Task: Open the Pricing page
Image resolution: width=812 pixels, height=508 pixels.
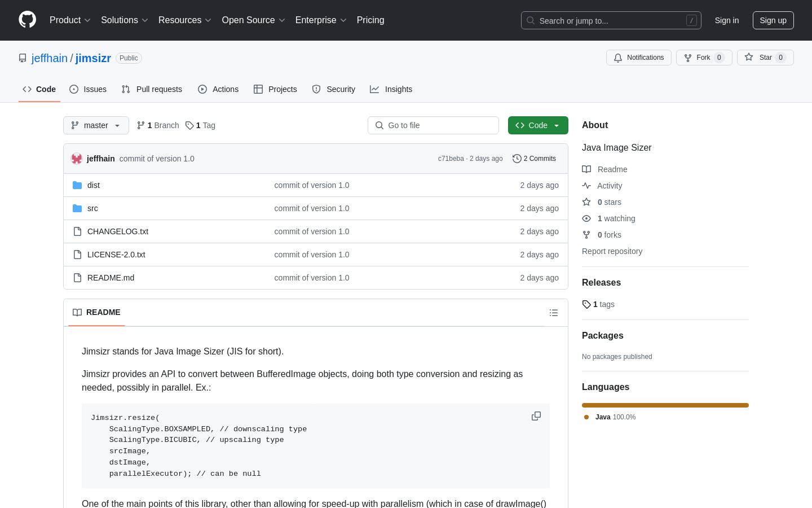Action: 370,20
